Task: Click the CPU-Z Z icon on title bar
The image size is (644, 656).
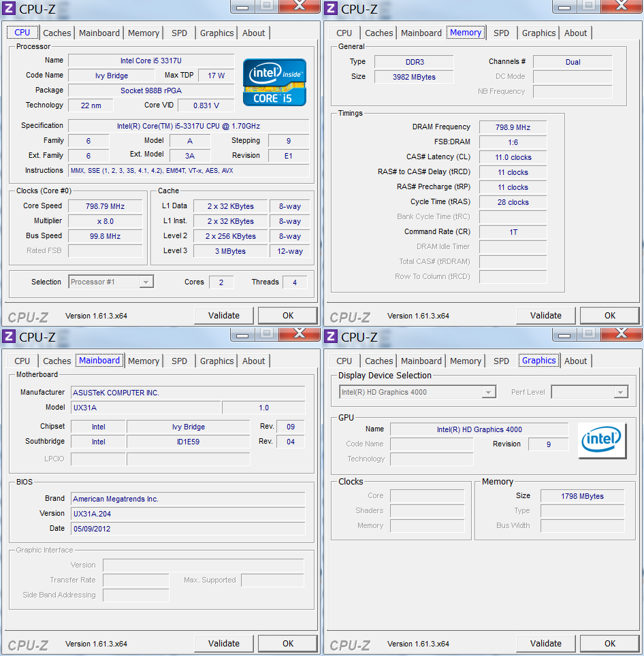Action: click(x=7, y=9)
